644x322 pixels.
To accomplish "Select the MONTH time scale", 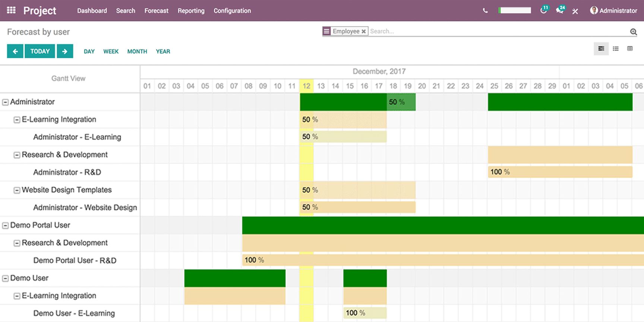I will [x=137, y=51].
